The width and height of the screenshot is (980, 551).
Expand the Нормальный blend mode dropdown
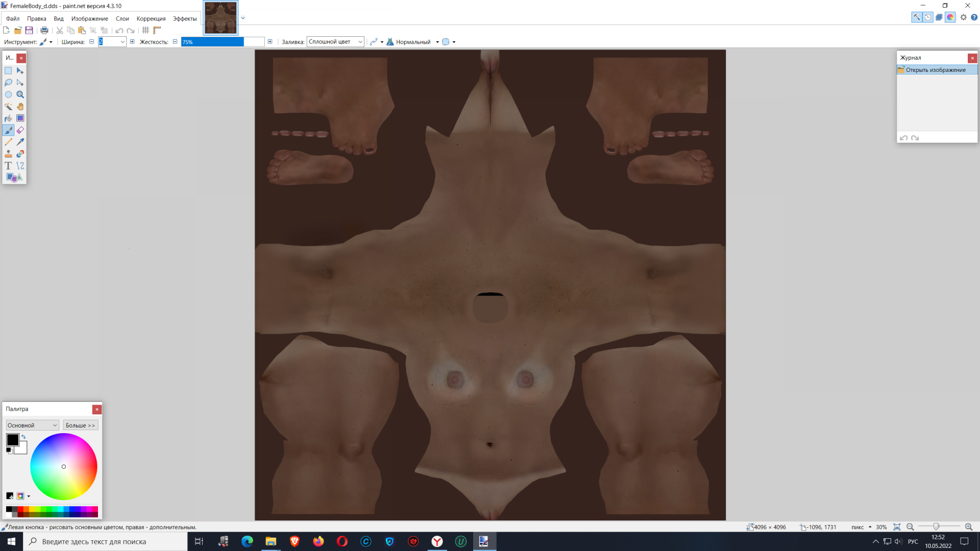[437, 42]
